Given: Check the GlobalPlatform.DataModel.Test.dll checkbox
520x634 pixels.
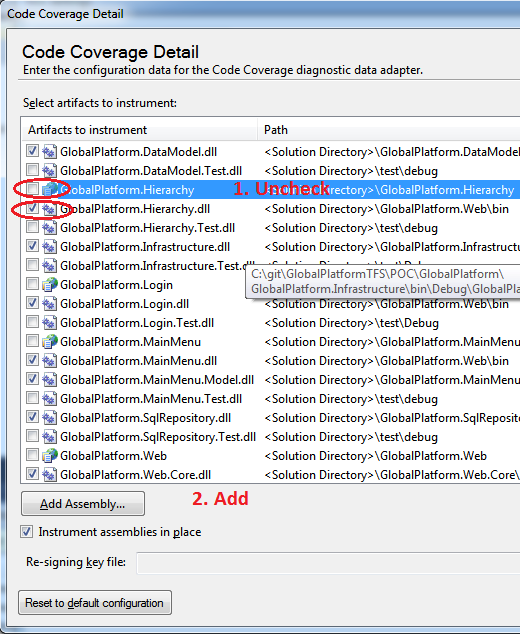Looking at the screenshot, I should [x=32, y=170].
